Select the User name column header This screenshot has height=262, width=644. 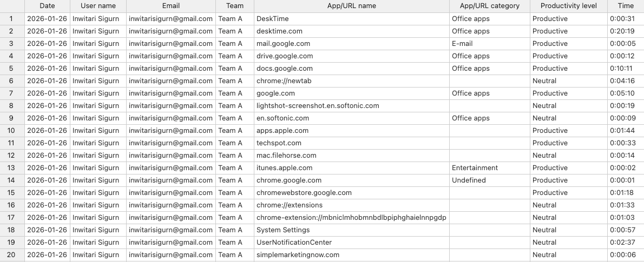tap(98, 6)
